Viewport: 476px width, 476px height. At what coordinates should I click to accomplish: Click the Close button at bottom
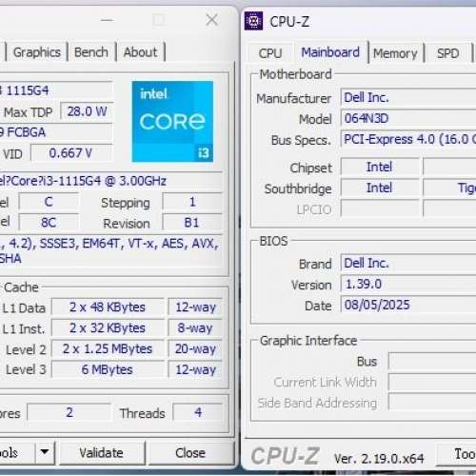[190, 453]
